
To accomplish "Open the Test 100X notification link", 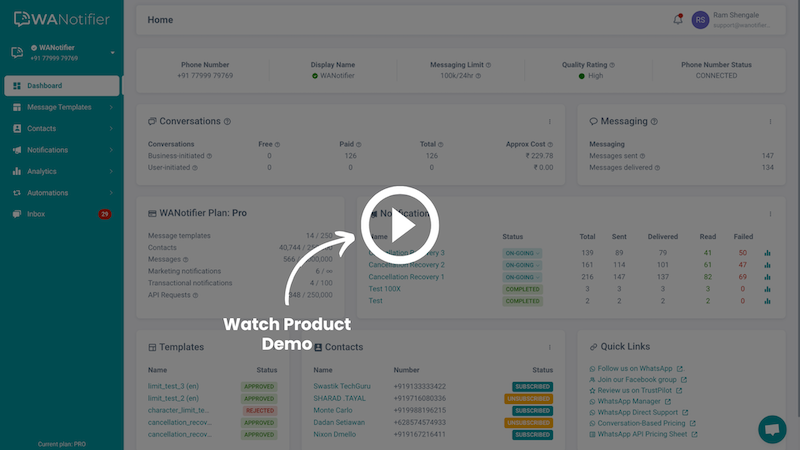I will (x=386, y=289).
